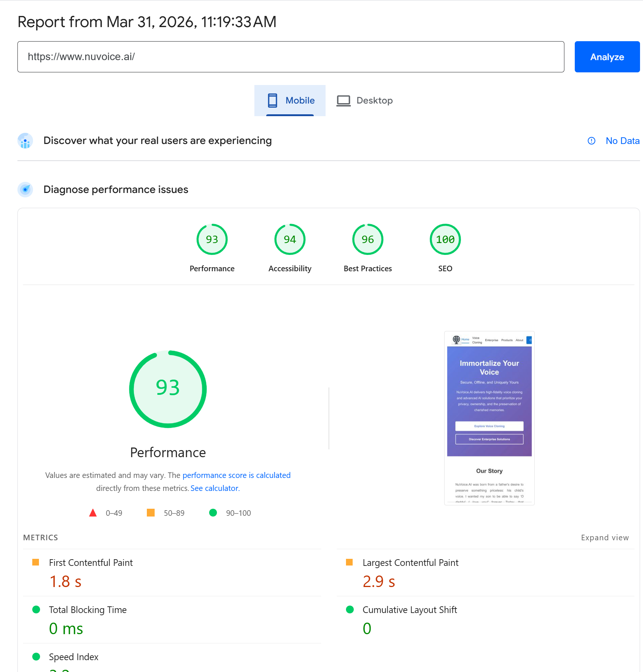Click the desktop laptop icon
Image resolution: width=643 pixels, height=672 pixels.
343,101
